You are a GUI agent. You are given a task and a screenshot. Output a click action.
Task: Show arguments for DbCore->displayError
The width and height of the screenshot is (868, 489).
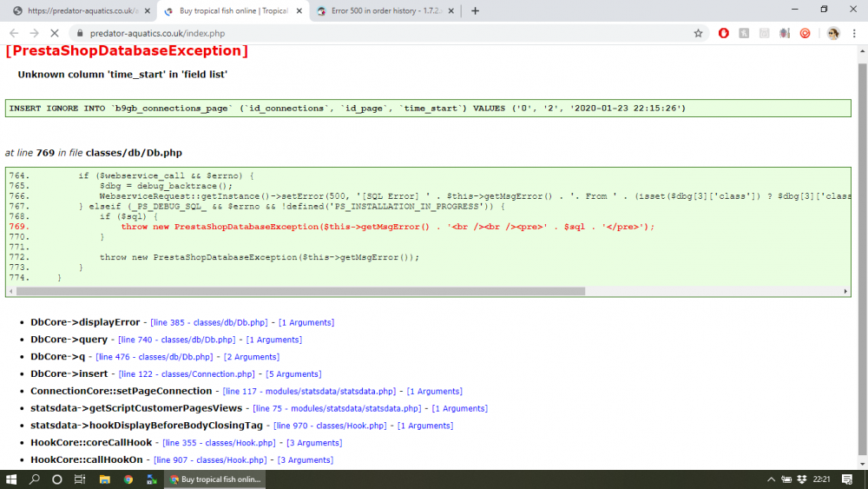(x=306, y=322)
